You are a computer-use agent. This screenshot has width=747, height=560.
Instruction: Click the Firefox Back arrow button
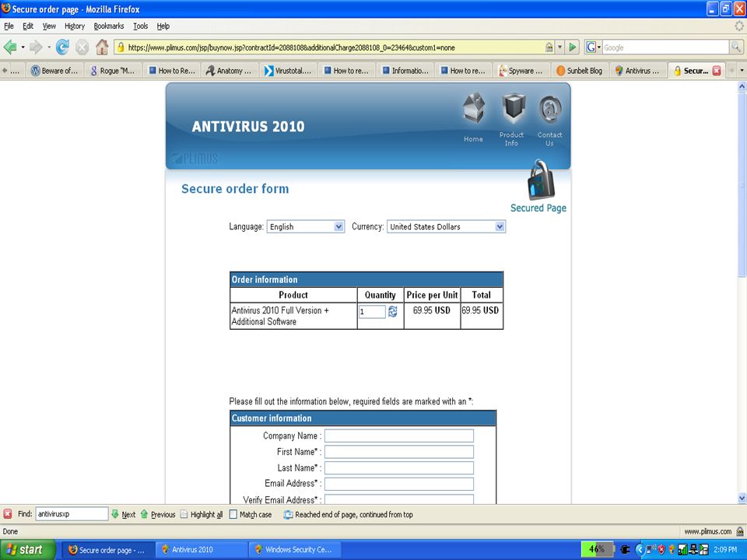tap(9, 47)
